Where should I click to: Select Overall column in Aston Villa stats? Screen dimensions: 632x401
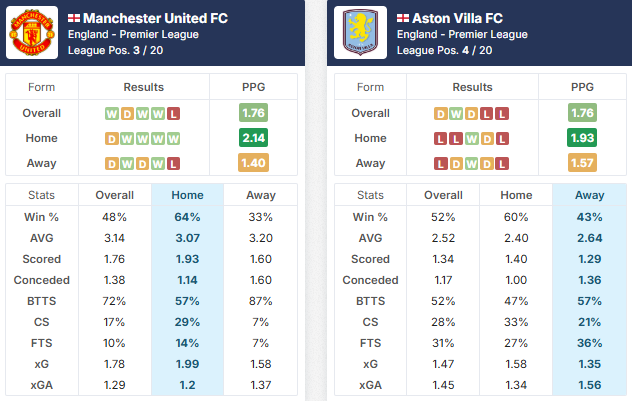[443, 196]
